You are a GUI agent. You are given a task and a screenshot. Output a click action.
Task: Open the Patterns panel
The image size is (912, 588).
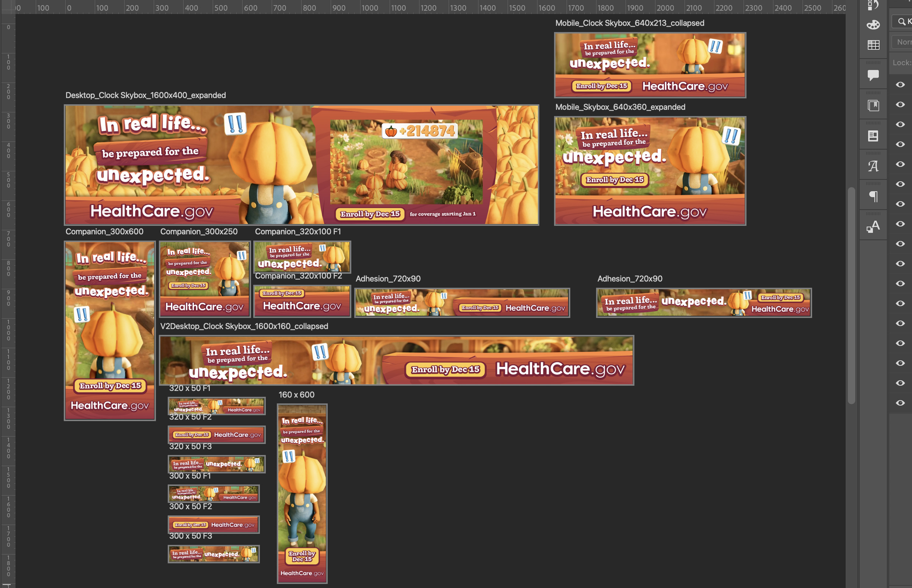(x=873, y=45)
